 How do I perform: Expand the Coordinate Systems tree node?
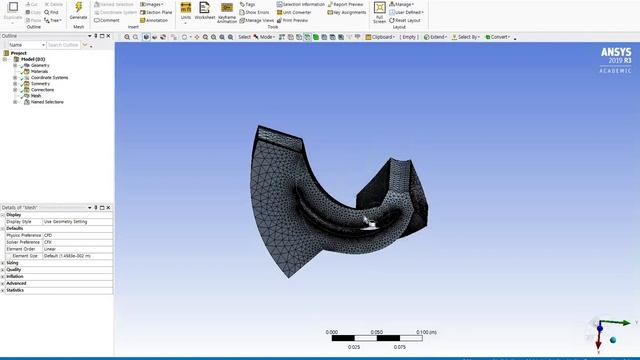[15, 78]
